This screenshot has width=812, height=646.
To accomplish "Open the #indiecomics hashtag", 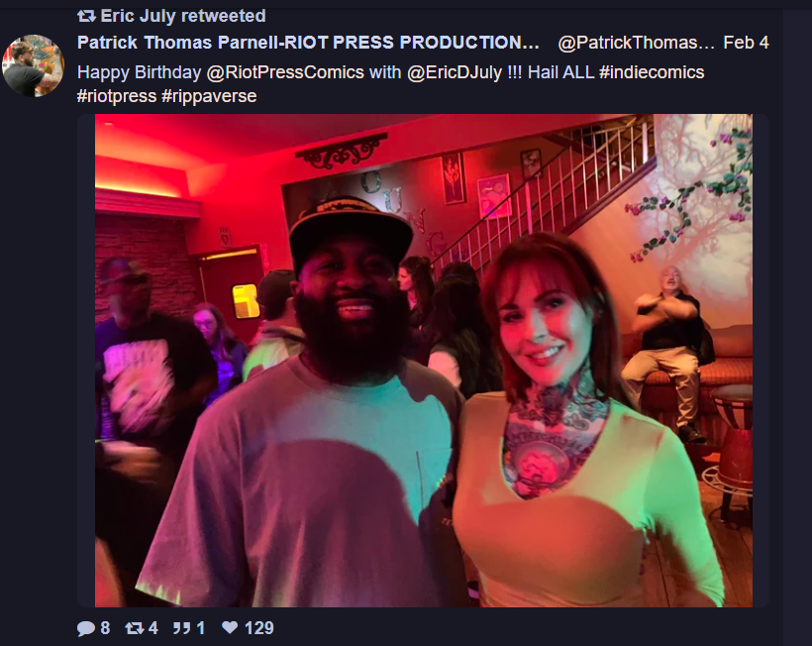I will tap(652, 72).
